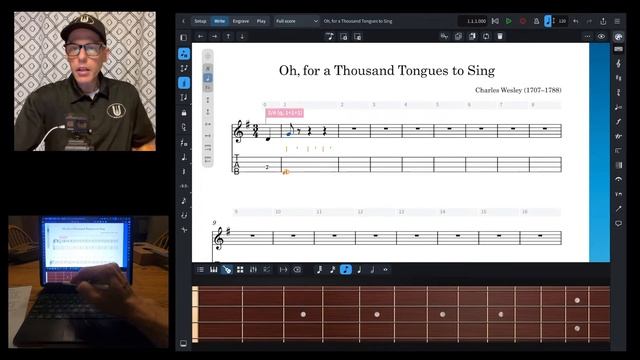Navigate right with the right arrow
640x360 pixels.
coord(214,36)
